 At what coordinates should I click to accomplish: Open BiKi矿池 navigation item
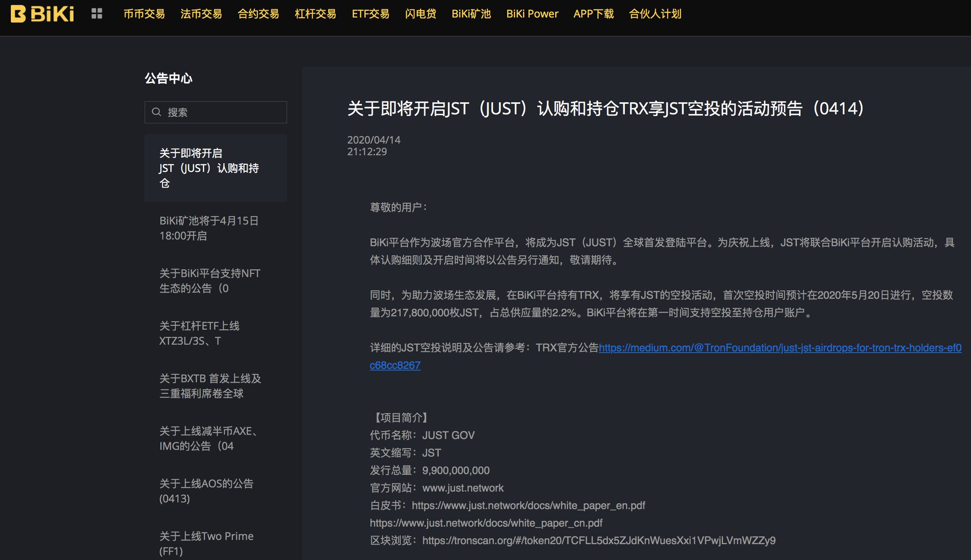pos(471,14)
